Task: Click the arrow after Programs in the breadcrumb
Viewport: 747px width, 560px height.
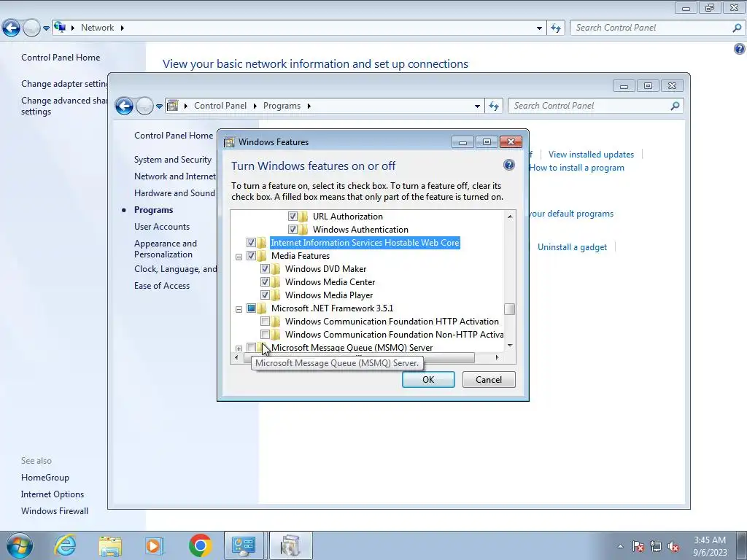Action: pyautogui.click(x=309, y=106)
